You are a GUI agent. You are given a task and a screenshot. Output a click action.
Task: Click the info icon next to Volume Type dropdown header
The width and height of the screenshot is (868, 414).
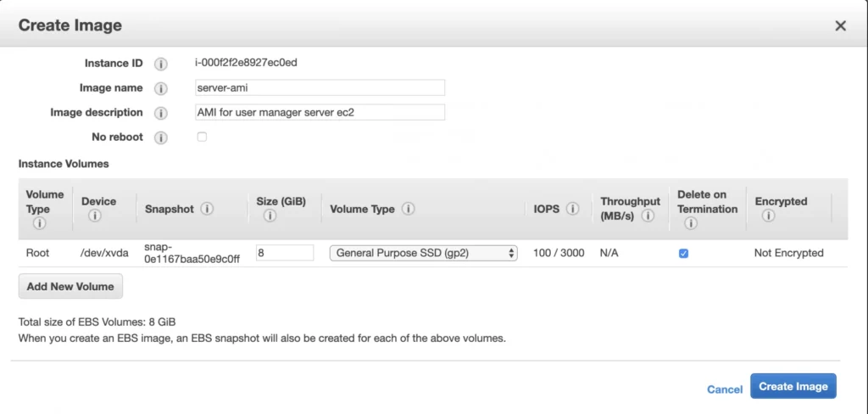tap(409, 209)
